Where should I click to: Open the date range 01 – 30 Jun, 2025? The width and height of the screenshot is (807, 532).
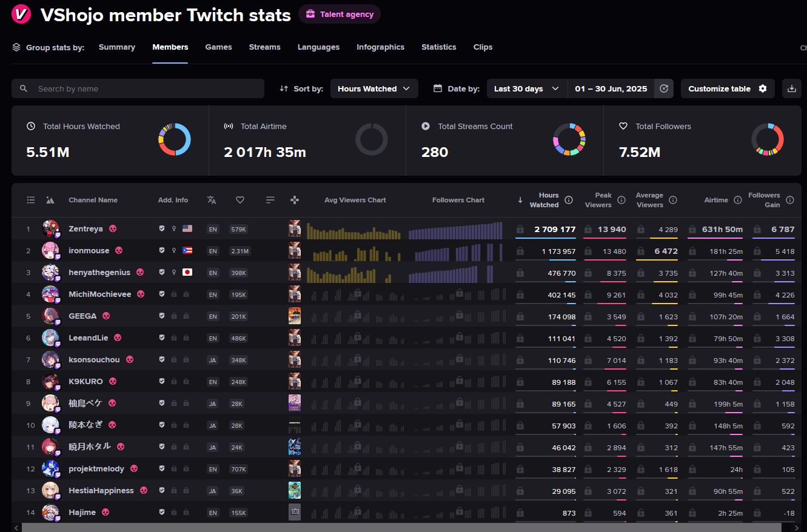coord(611,88)
